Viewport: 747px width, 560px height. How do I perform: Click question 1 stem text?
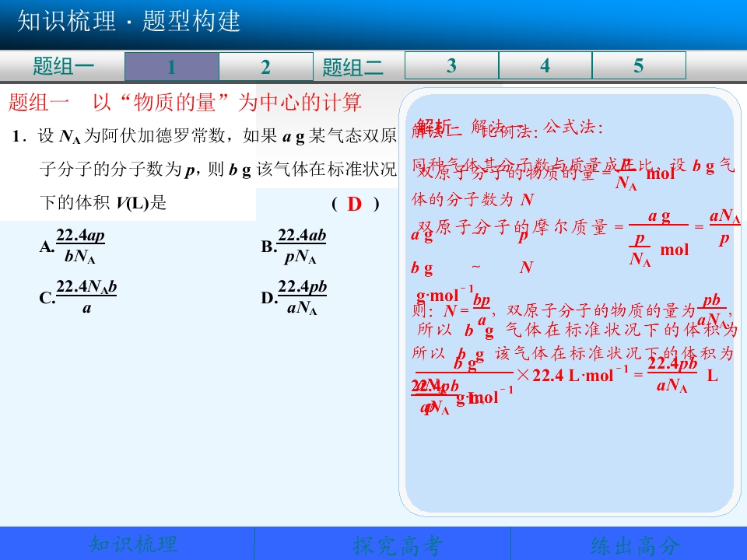205,169
